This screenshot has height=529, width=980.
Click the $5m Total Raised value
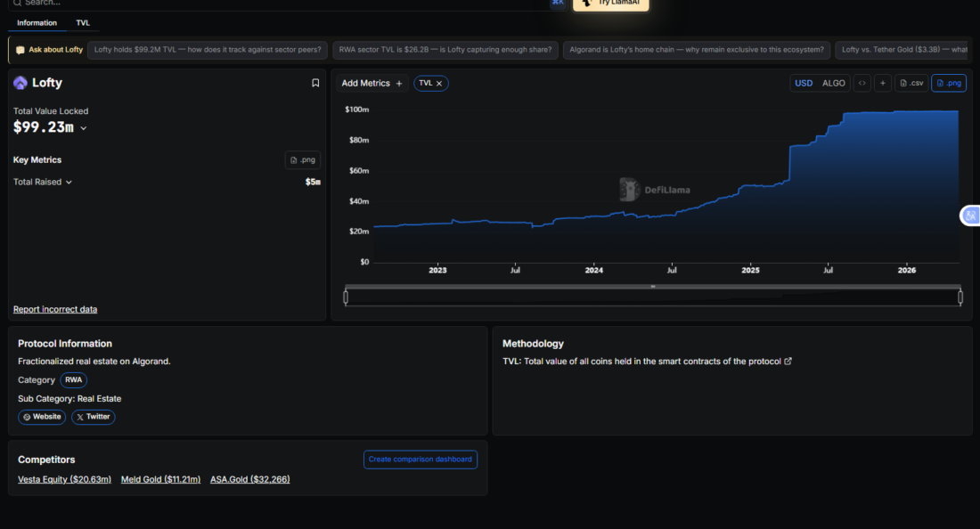coord(313,182)
